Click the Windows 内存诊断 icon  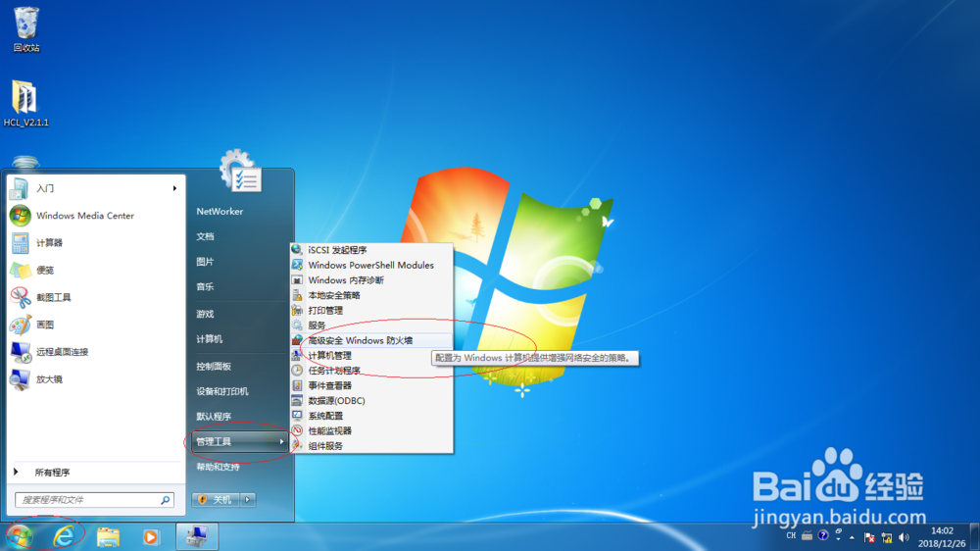coord(298,279)
